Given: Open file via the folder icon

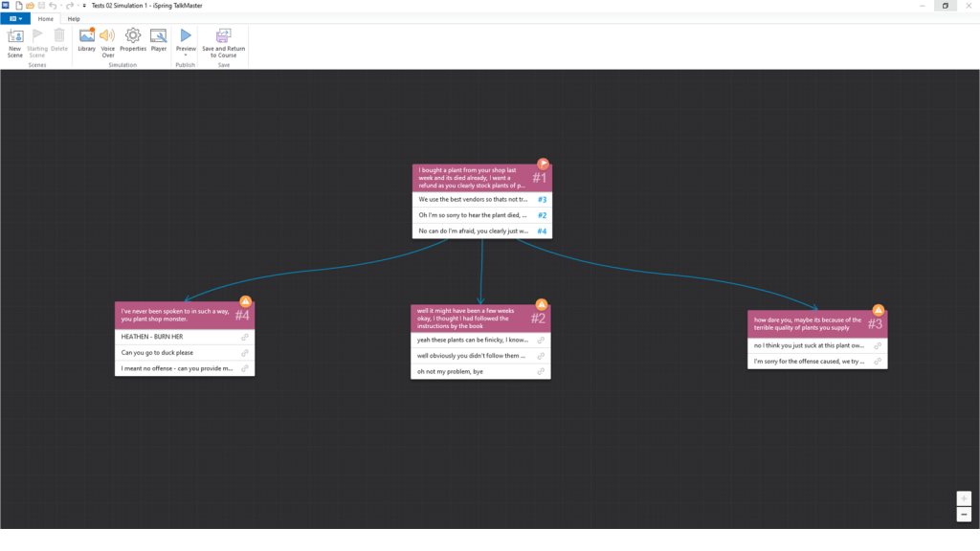Looking at the screenshot, I should [30, 6].
